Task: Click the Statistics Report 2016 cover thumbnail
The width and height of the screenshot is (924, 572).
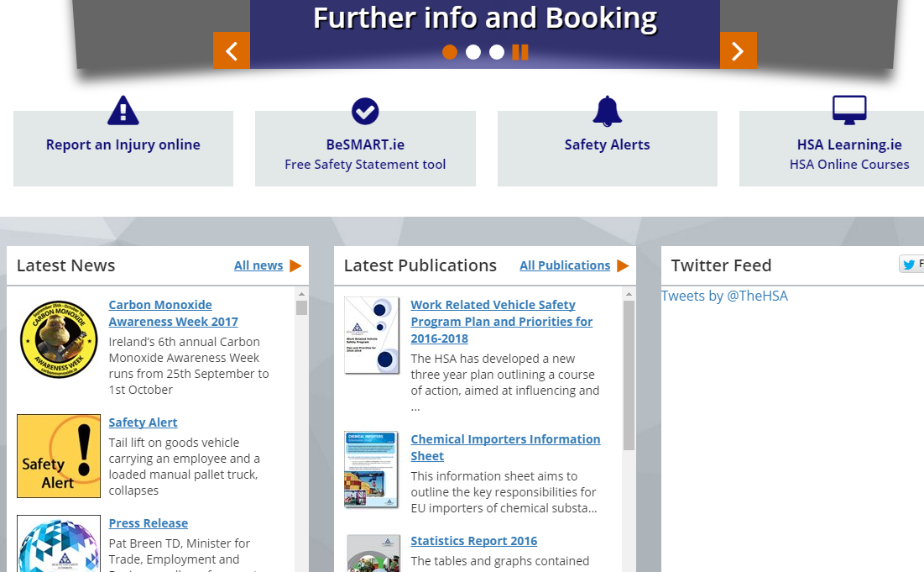Action: click(x=372, y=554)
